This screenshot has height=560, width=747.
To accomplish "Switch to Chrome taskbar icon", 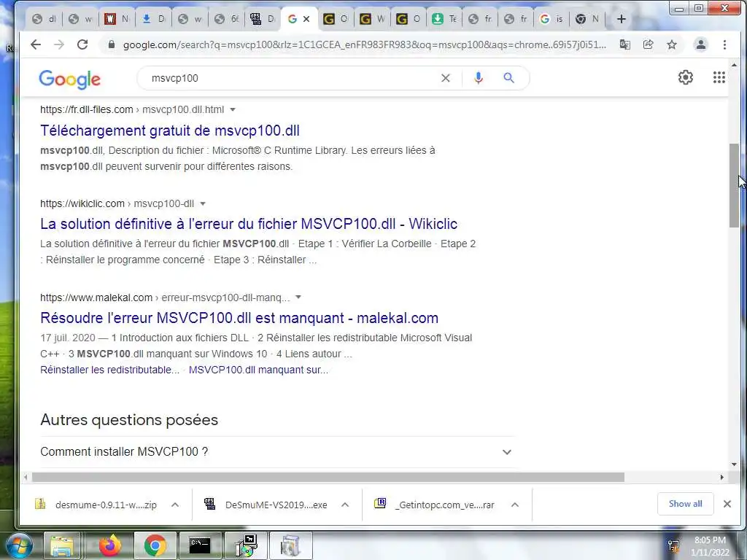I will pyautogui.click(x=155, y=545).
